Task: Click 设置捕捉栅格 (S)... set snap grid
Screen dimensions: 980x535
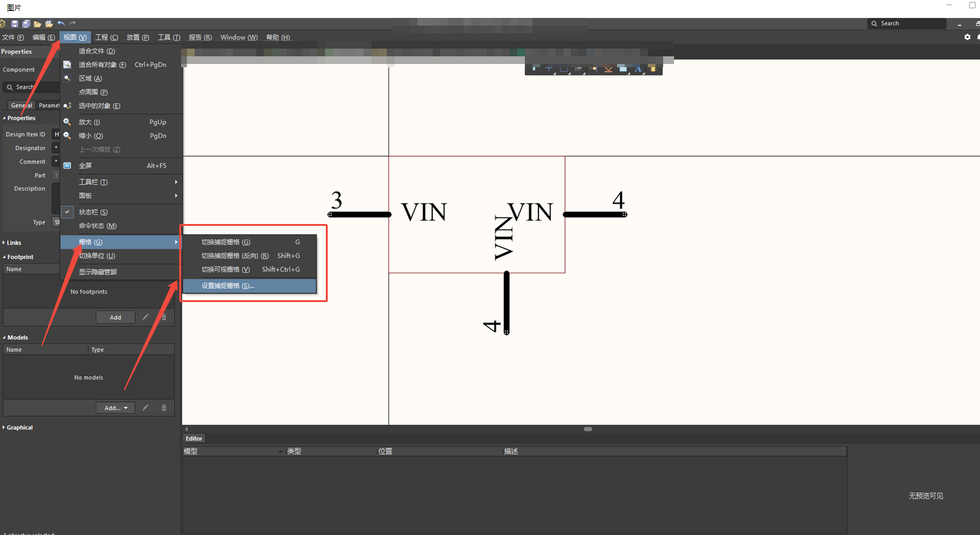Action: click(250, 285)
